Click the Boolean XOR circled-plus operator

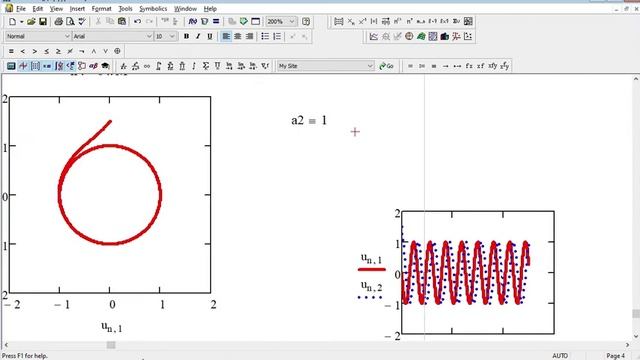[117, 51]
